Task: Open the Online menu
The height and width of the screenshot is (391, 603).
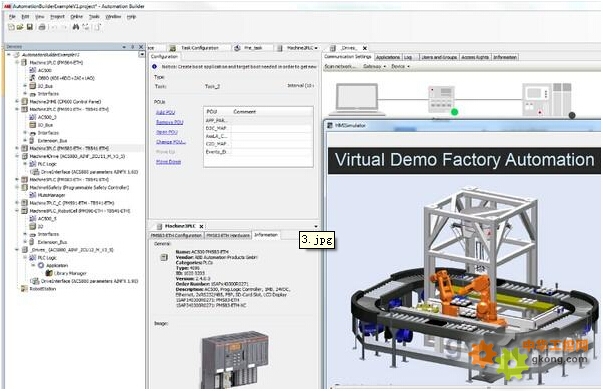Action: 77,17
